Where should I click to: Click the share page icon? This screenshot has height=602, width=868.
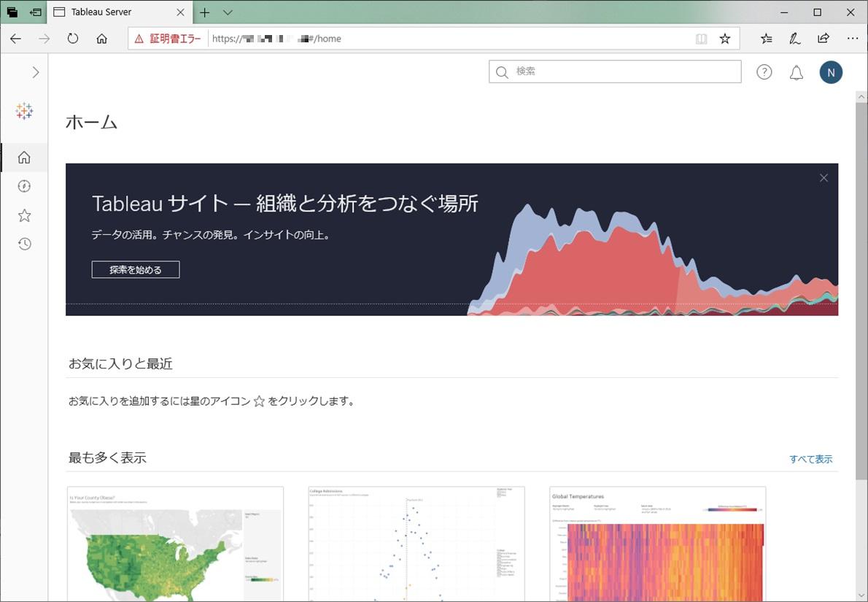coord(824,39)
